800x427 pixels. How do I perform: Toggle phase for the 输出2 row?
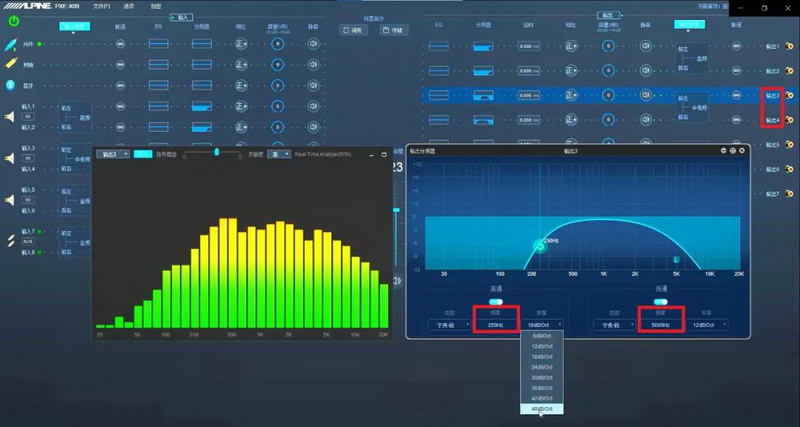tap(571, 70)
